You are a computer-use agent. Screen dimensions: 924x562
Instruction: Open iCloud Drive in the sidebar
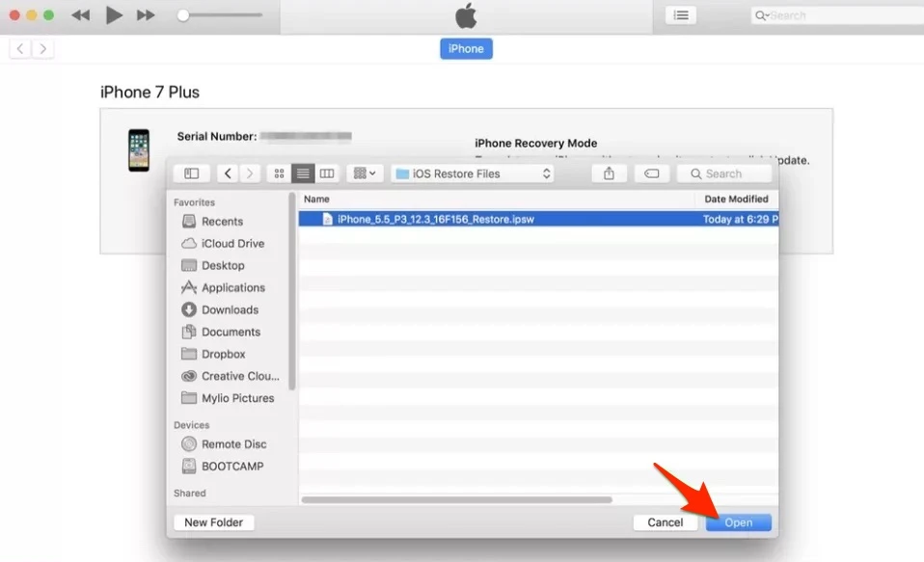[x=232, y=243]
